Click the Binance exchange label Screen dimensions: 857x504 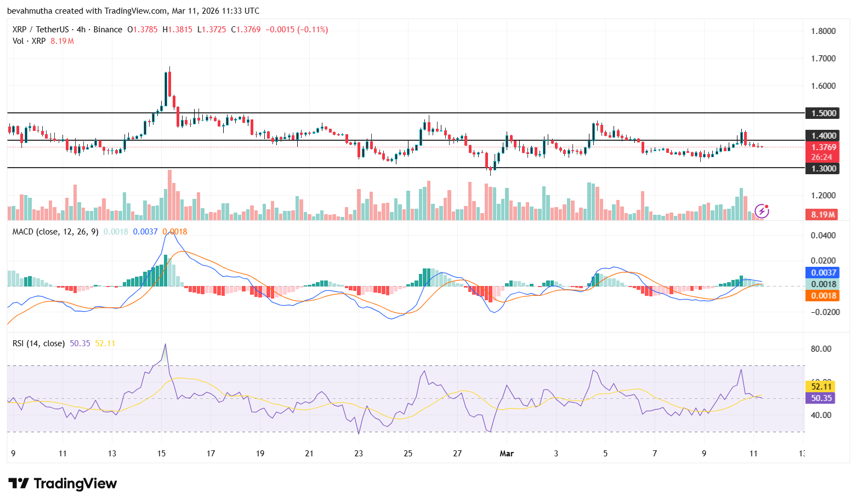pyautogui.click(x=106, y=30)
